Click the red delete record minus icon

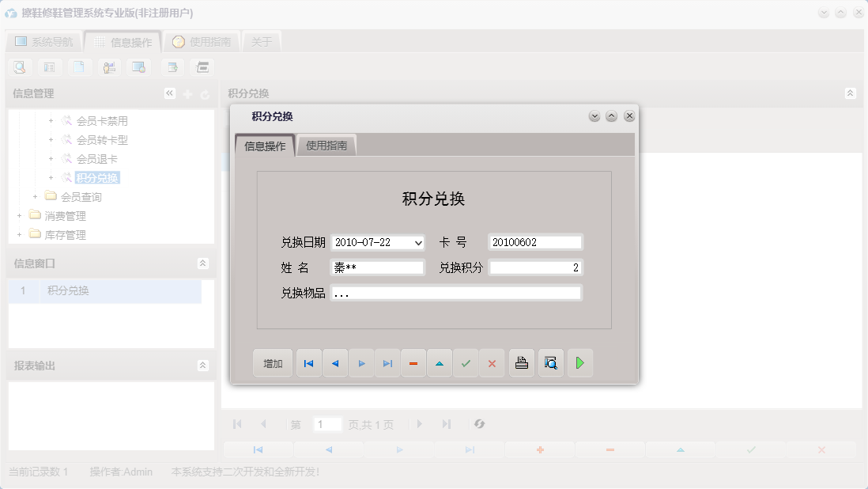pos(413,362)
